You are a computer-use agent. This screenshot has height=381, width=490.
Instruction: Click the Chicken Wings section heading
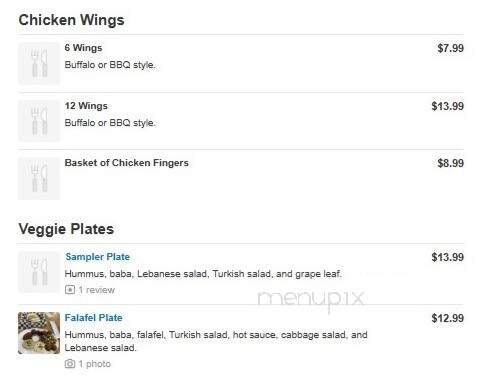(x=71, y=20)
